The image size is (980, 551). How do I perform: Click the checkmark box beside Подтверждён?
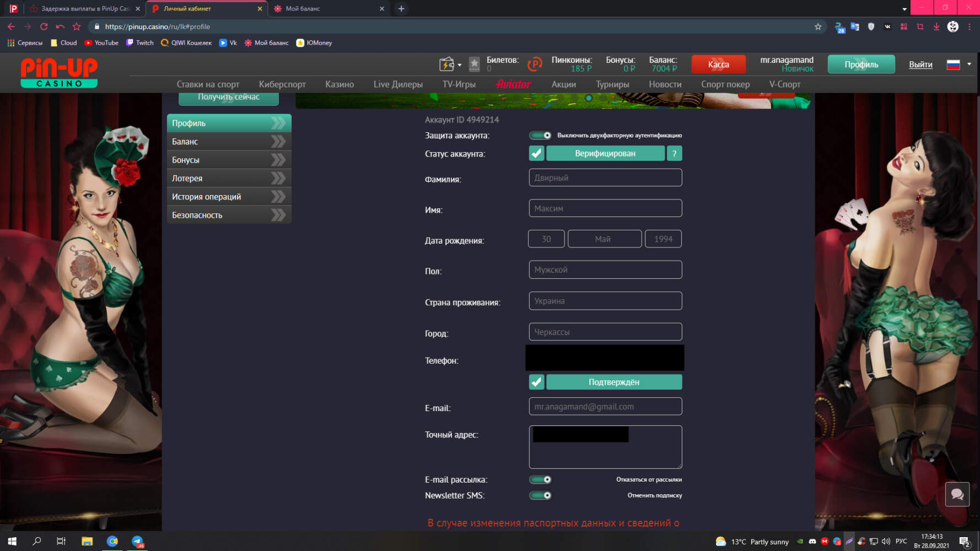536,382
